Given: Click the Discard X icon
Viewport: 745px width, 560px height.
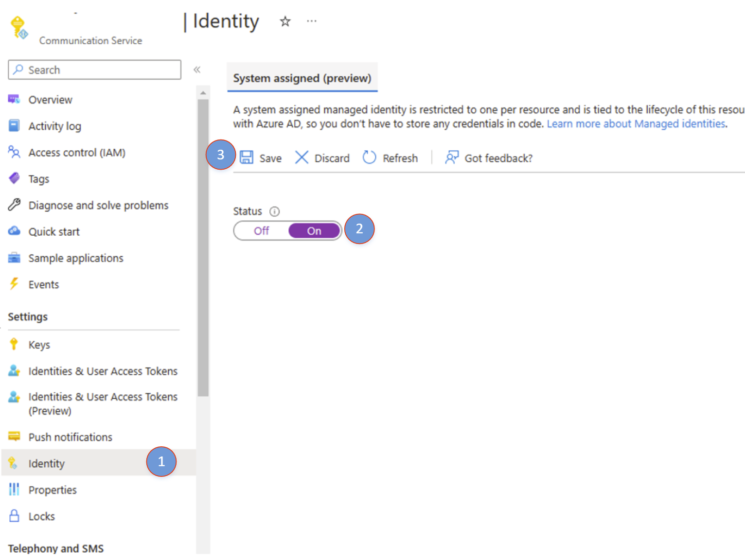Looking at the screenshot, I should click(x=302, y=157).
